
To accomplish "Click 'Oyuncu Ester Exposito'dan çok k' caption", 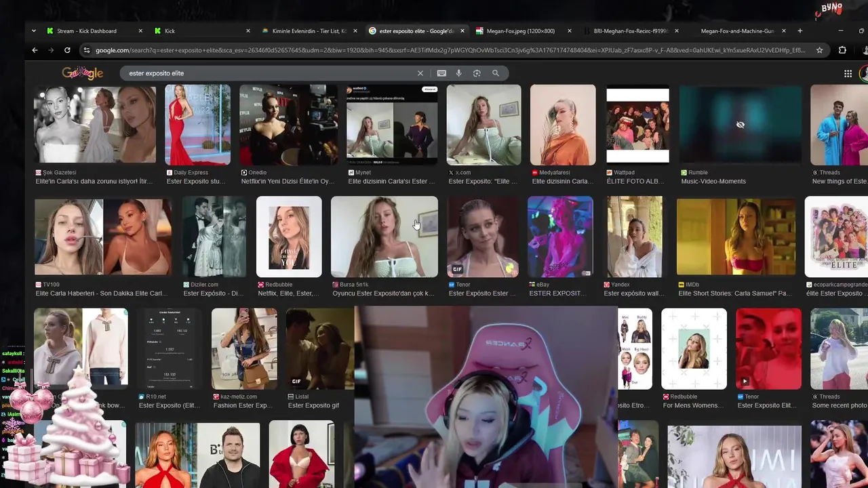I will [x=383, y=293].
